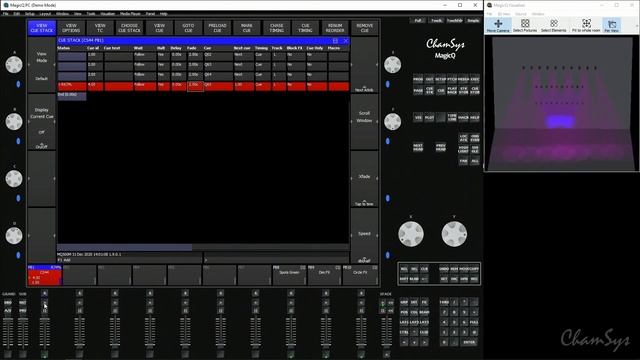Turn encoder wheel A
The height and width of the screenshot is (360, 640).
click(14, 65)
